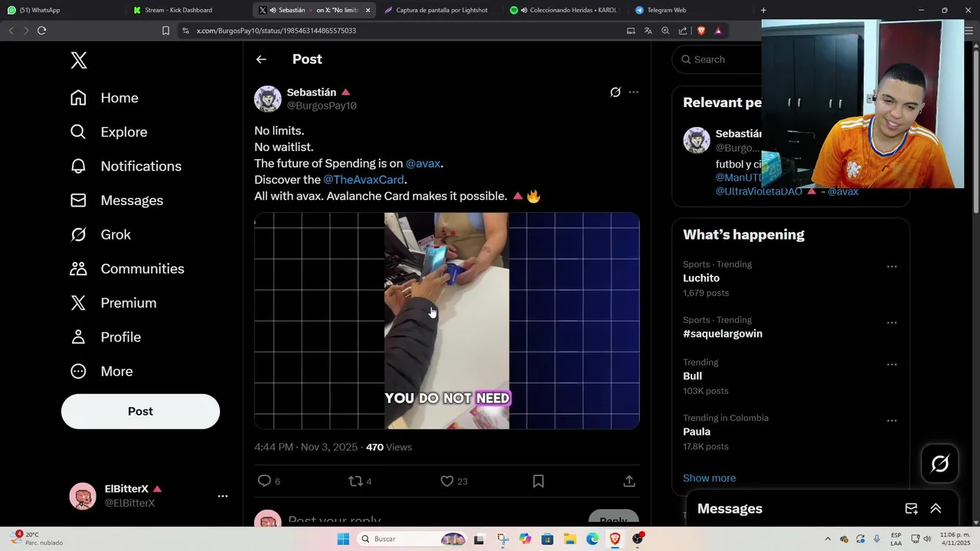Click Show more under What's happening
This screenshot has height=551, width=980.
709,478
